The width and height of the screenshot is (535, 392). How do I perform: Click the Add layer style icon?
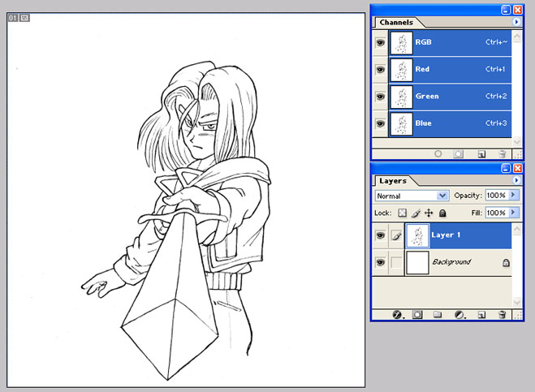tap(398, 314)
